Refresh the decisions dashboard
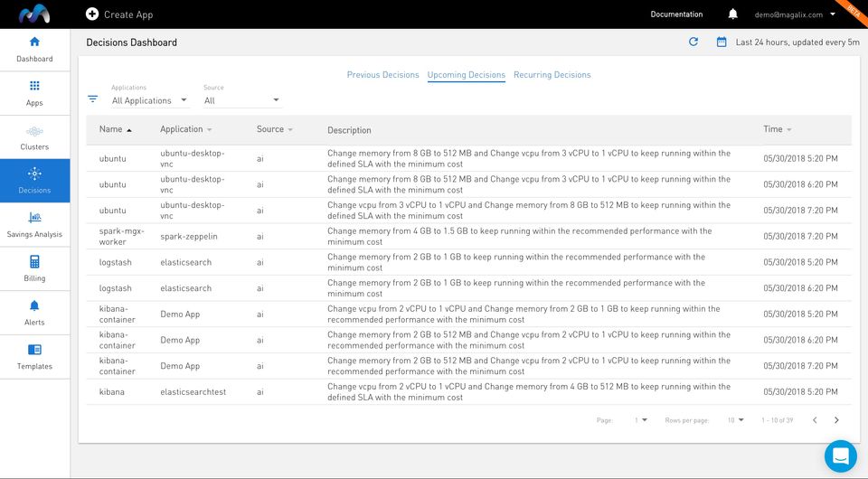The width and height of the screenshot is (868, 479). [693, 42]
